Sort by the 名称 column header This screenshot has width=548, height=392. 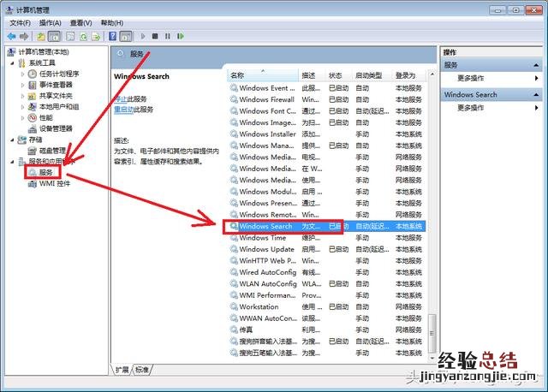pos(264,75)
